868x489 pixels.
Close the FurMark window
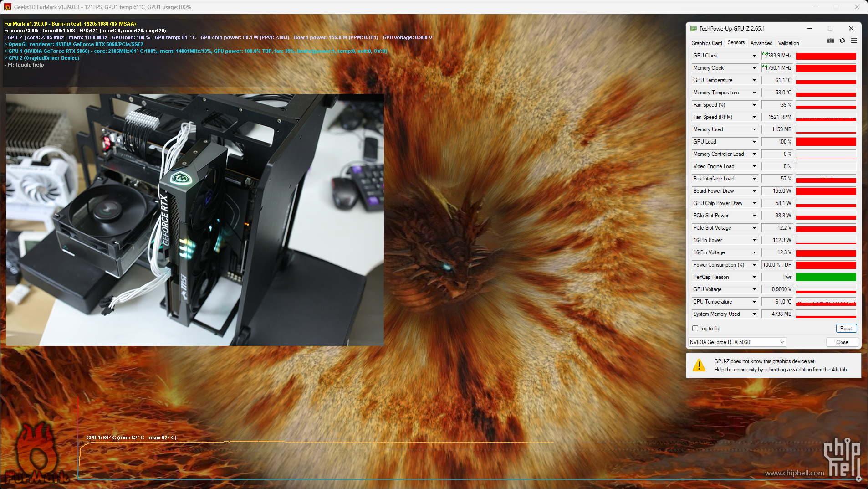point(857,7)
